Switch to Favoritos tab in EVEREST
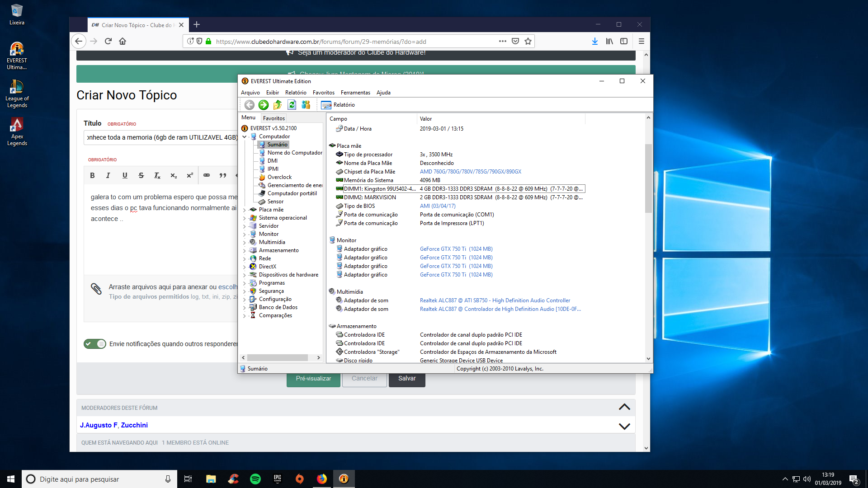The image size is (868, 488). click(274, 118)
